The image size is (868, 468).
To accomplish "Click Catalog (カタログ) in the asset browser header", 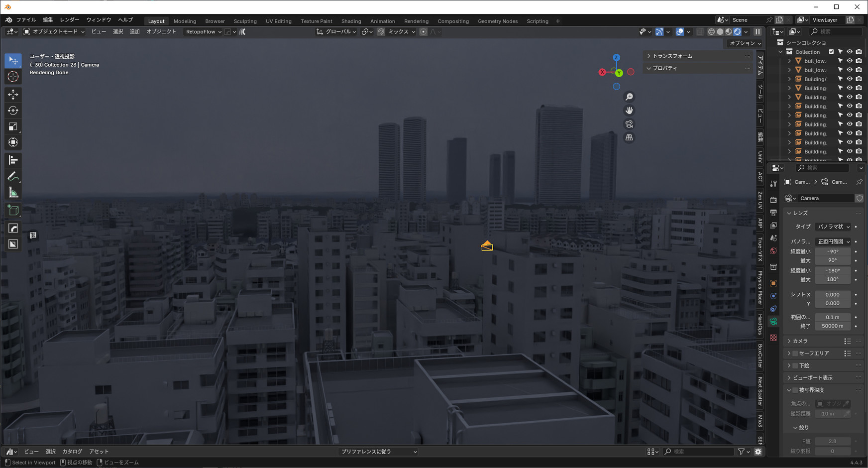I will [x=72, y=452].
